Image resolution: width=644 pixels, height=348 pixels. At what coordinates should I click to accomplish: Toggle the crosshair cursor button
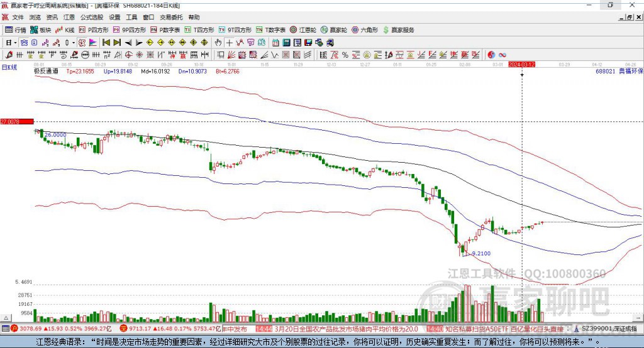pos(229,43)
